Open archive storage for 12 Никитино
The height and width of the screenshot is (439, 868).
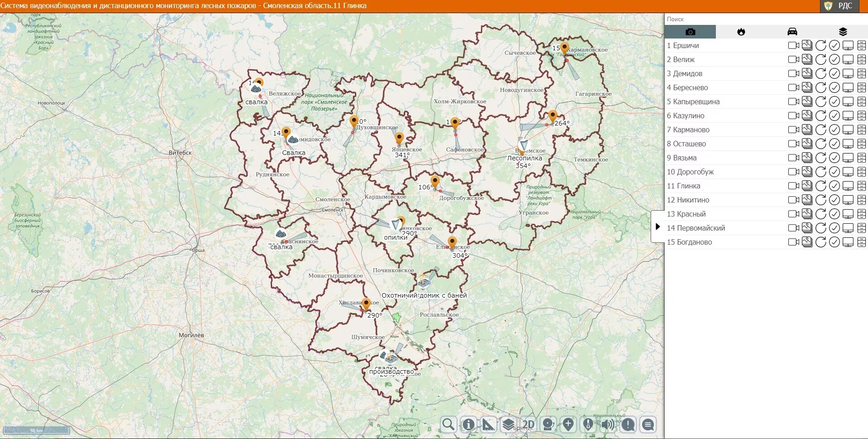(x=861, y=200)
